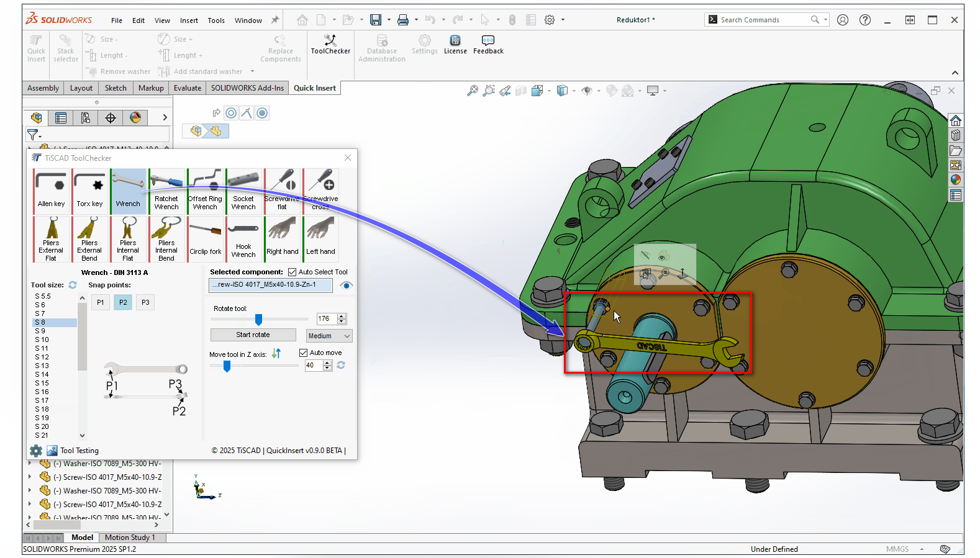Flip the Z axis move direction

[276, 353]
